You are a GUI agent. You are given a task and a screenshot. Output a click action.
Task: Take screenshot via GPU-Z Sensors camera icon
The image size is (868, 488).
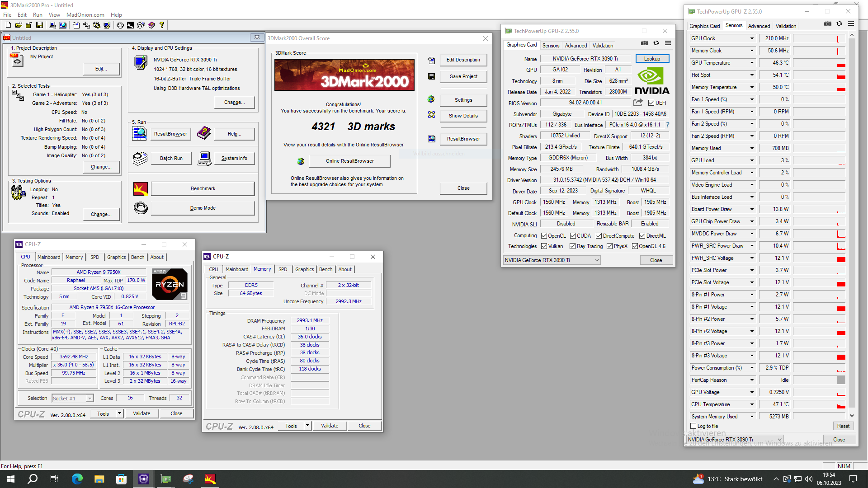click(828, 24)
